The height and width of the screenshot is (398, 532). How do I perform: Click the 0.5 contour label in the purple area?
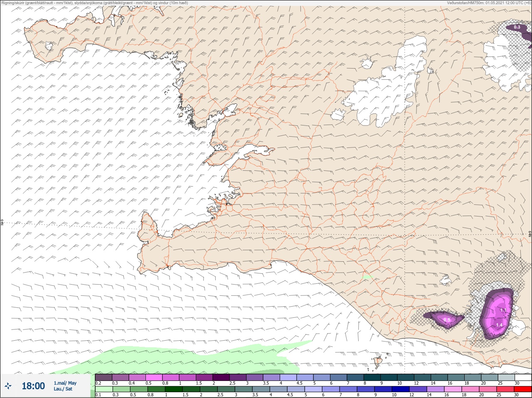pyautogui.click(x=447, y=320)
